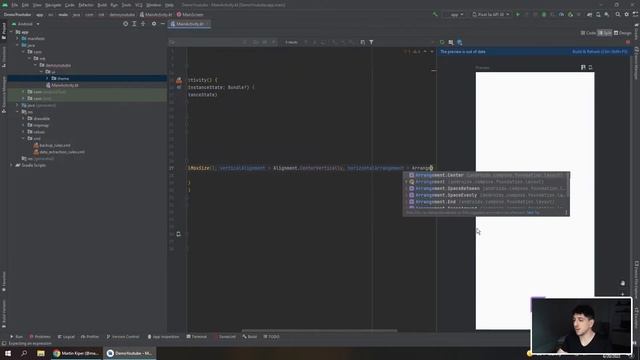640x360 pixels.
Task: Expand the manifests folder
Action: (18, 38)
